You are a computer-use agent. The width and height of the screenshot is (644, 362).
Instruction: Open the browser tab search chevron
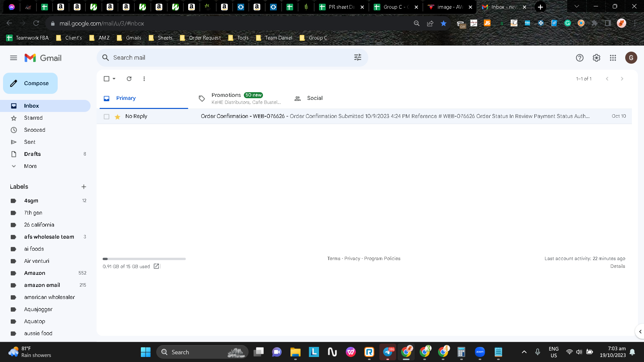tap(577, 6)
